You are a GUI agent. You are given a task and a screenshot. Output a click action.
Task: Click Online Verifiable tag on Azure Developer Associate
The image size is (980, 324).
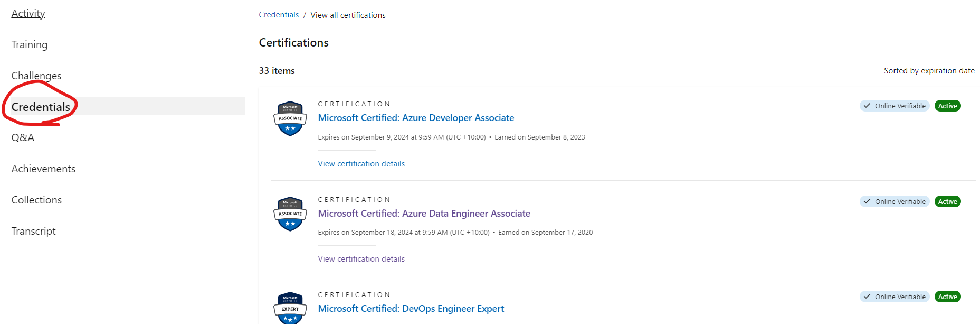895,106
